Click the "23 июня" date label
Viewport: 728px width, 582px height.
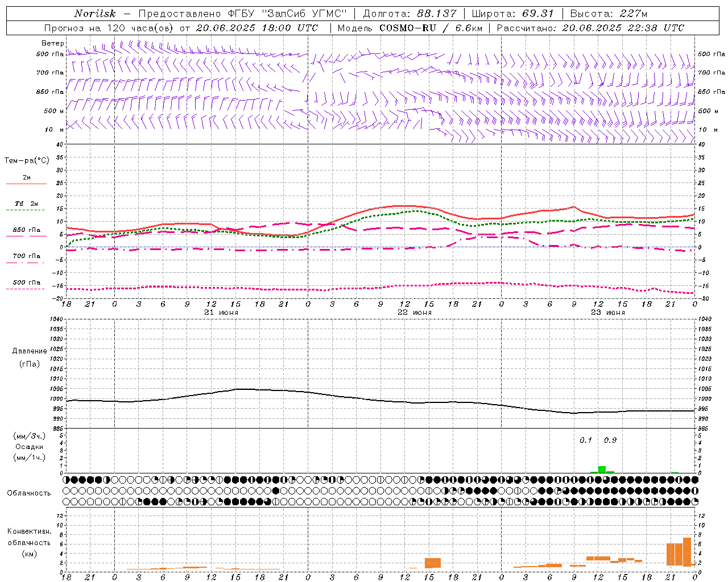(608, 313)
